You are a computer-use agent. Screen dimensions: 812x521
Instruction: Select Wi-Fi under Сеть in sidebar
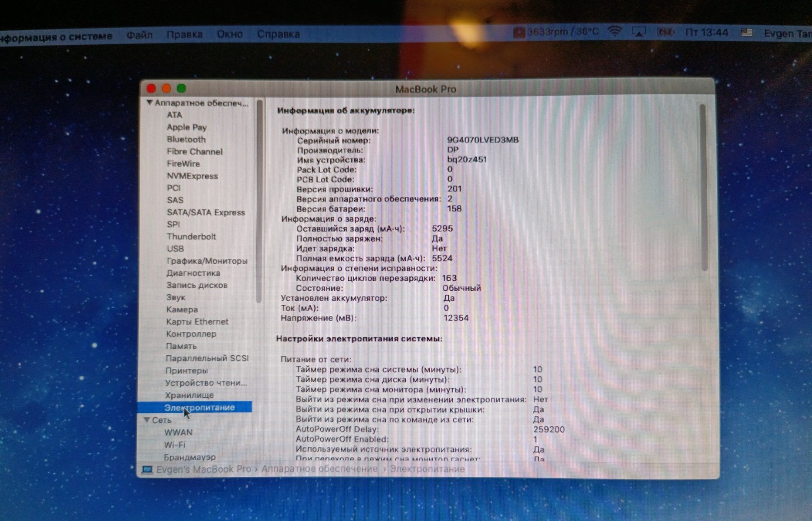(x=174, y=445)
